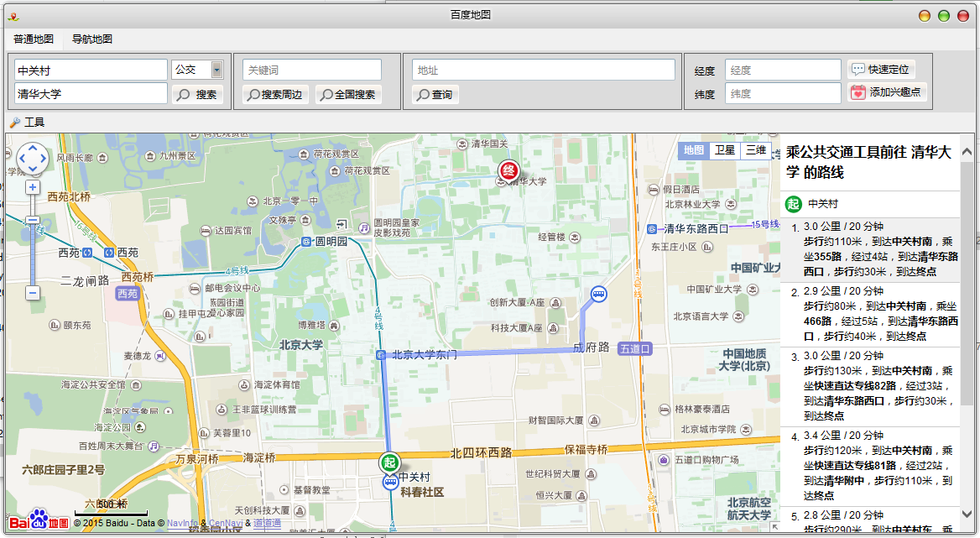
Task: Click the 查询 query button
Action: (x=435, y=94)
